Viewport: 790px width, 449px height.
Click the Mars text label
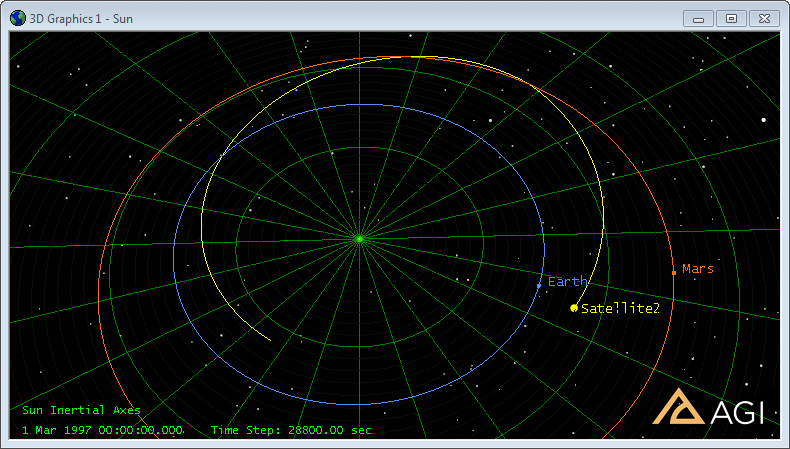point(698,269)
